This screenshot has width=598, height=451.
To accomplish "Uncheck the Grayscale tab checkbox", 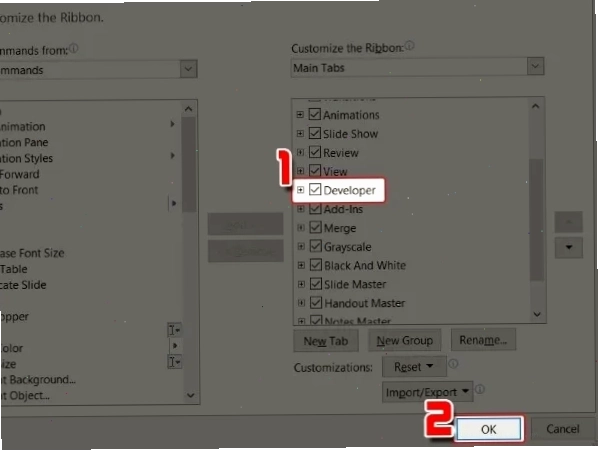I will 315,246.
